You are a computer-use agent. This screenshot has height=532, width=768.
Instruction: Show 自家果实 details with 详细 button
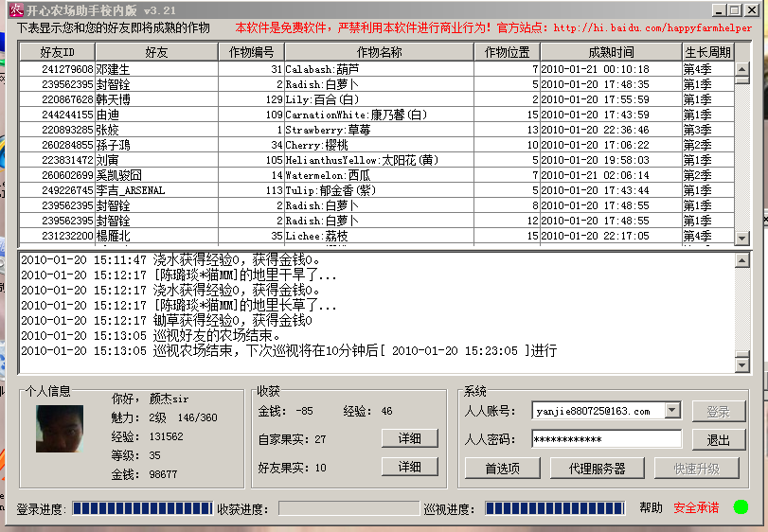(409, 439)
